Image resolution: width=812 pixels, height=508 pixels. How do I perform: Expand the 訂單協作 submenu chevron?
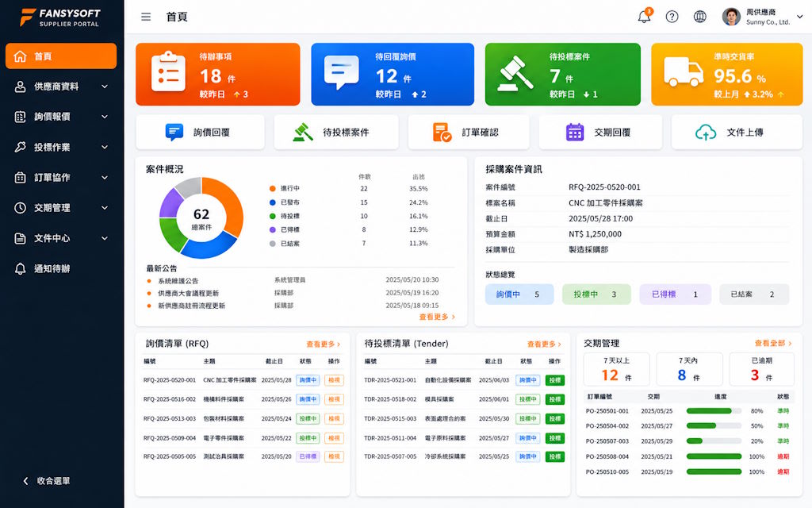[105, 177]
